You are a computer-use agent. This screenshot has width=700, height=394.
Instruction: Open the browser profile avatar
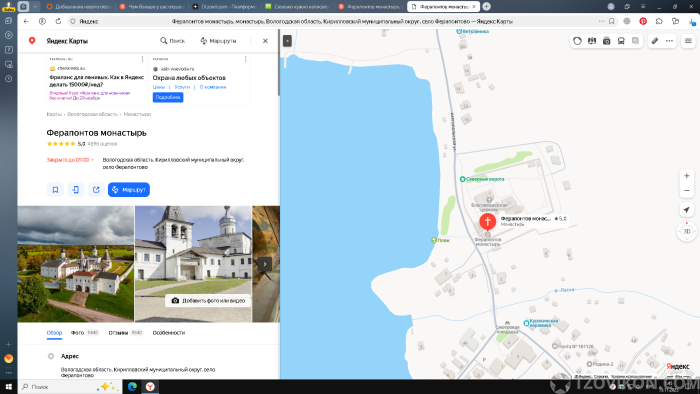point(611,6)
